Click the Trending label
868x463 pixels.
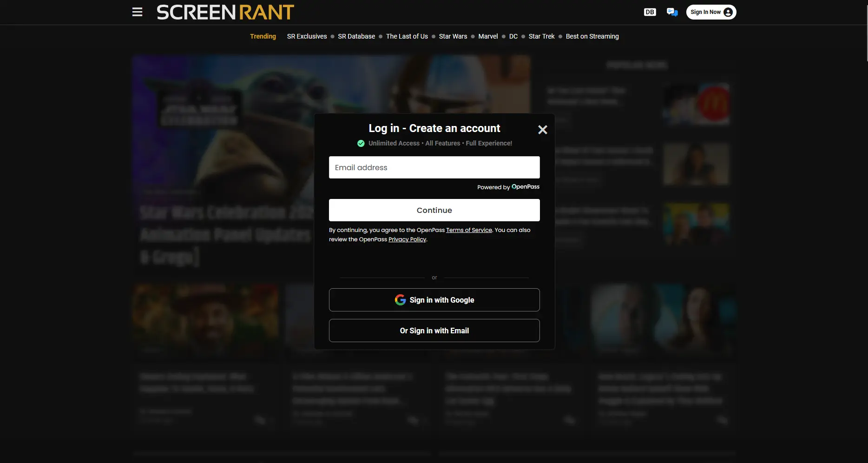(x=263, y=36)
